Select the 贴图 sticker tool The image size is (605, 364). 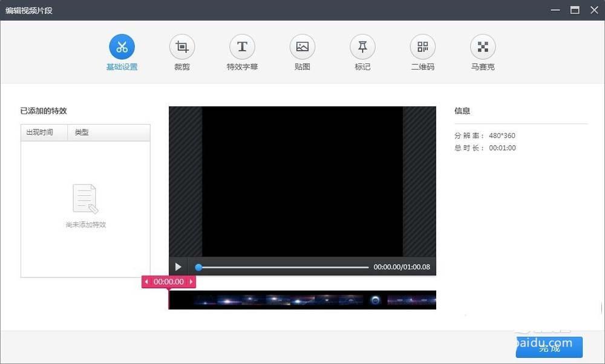pyautogui.click(x=302, y=45)
